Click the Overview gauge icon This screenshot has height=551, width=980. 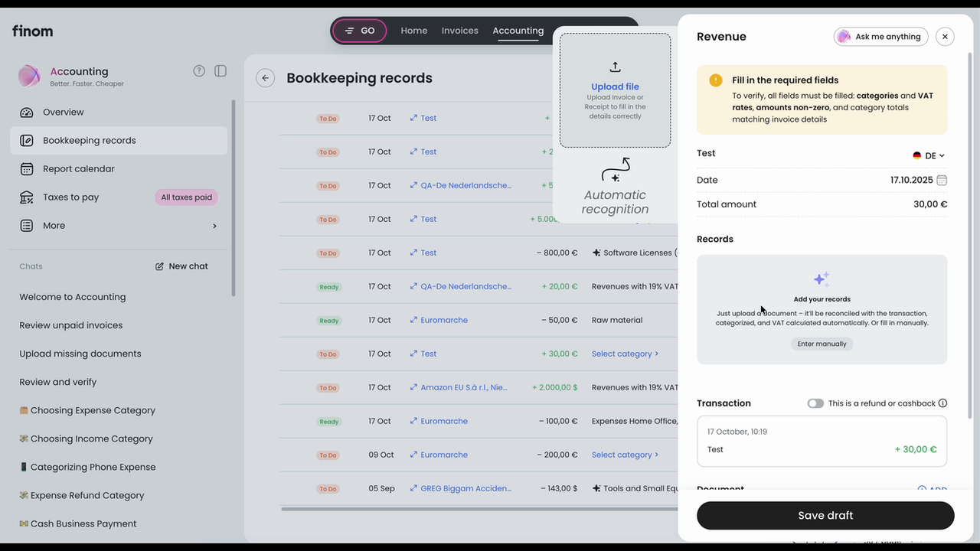coord(27,112)
